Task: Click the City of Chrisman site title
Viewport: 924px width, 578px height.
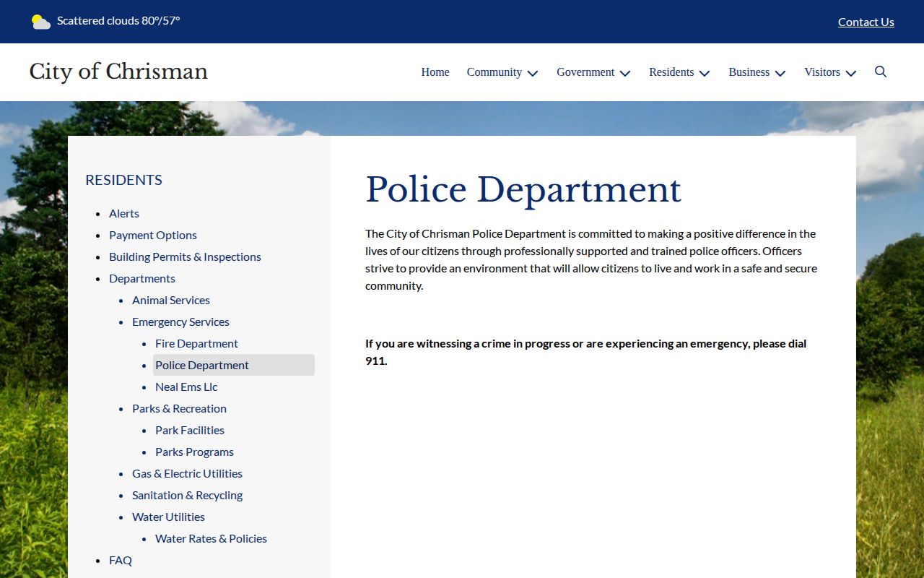Action: pyautogui.click(x=118, y=72)
